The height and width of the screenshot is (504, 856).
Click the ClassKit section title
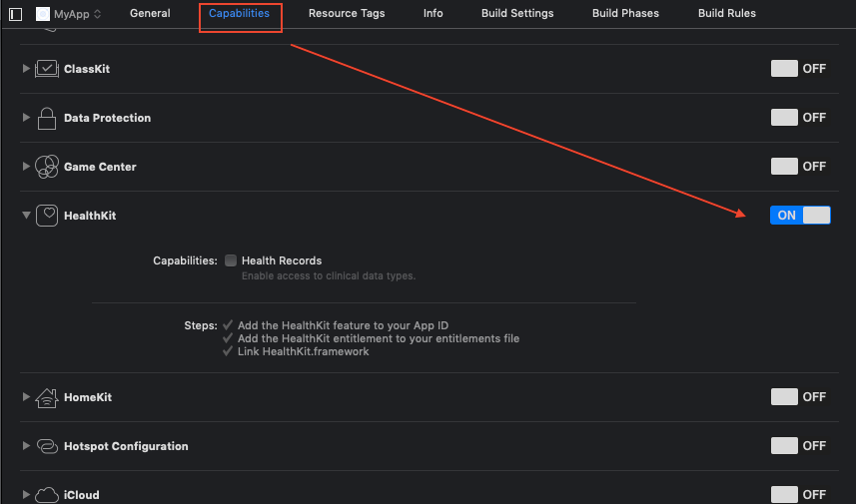click(87, 69)
